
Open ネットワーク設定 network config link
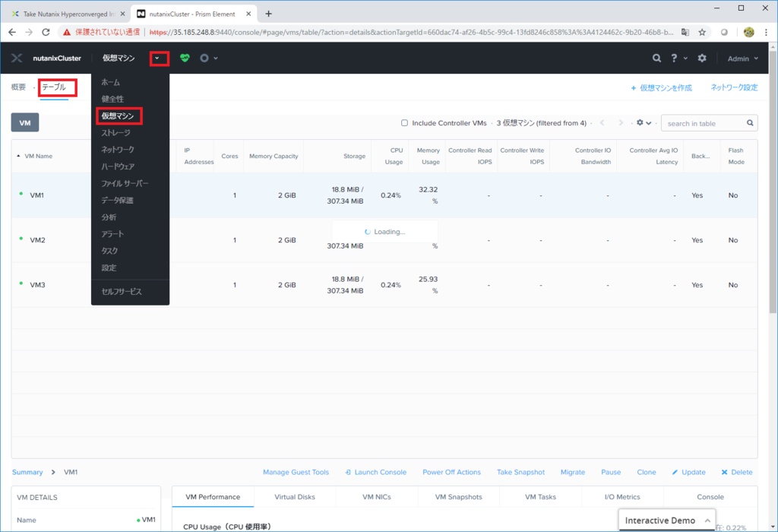click(735, 88)
